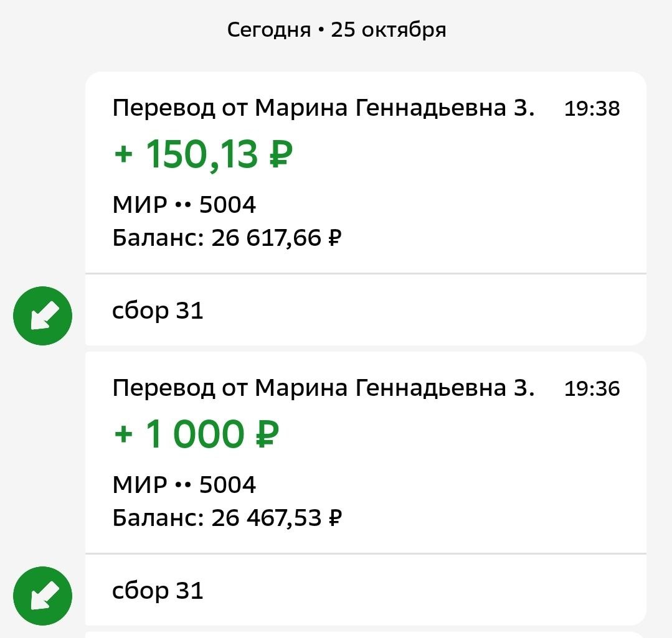Tap МИР •• 5004 in the 19:36 transfer
The height and width of the screenshot is (638, 672).
[184, 485]
